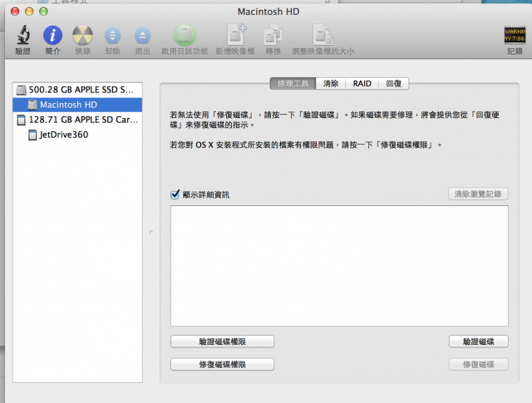532x403 pixels.
Task: Select Macintosh HD volume in sidebar
Action: 77,105
